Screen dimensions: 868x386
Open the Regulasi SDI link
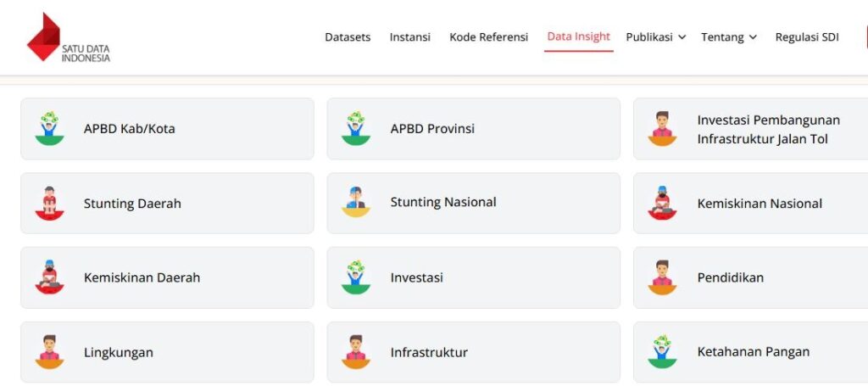(806, 37)
